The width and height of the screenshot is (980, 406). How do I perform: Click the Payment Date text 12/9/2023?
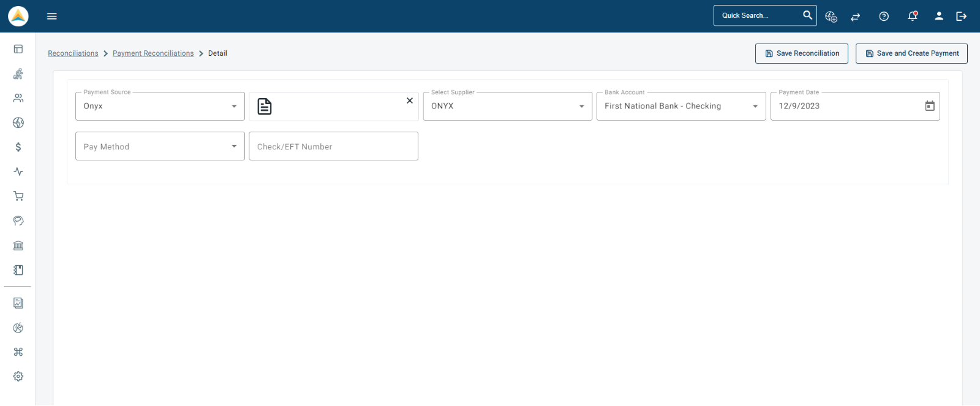[799, 106]
